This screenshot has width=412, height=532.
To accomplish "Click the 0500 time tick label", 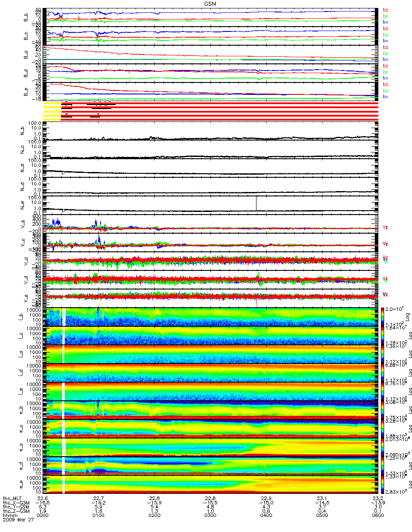I will click(x=322, y=515).
